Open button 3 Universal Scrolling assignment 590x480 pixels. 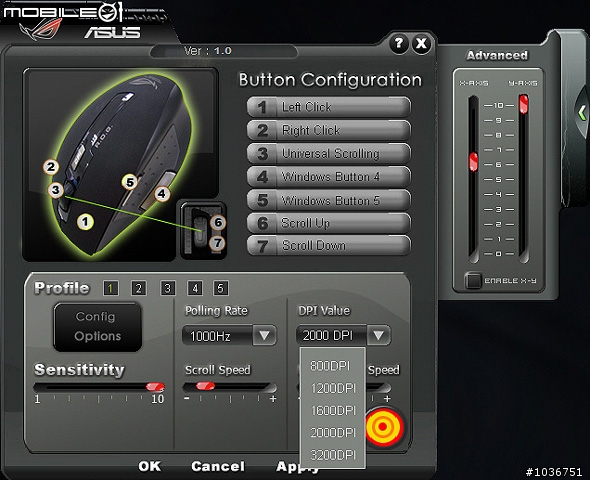tap(329, 154)
